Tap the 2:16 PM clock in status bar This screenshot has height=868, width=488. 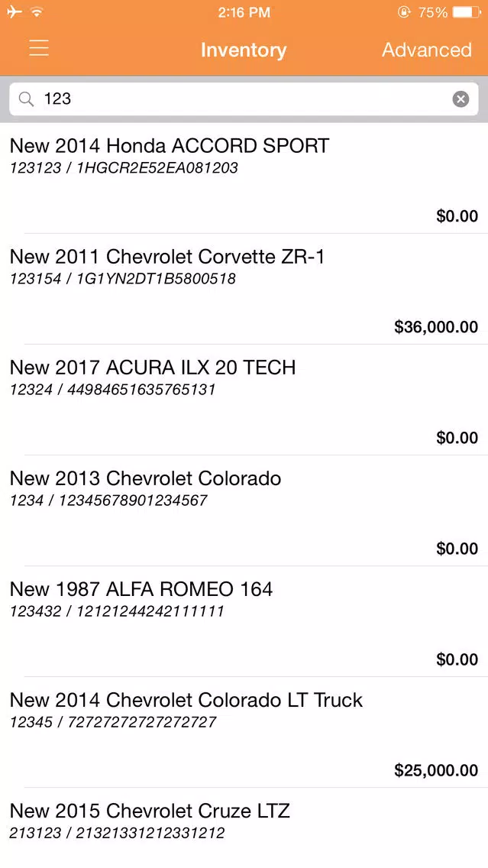click(x=244, y=12)
